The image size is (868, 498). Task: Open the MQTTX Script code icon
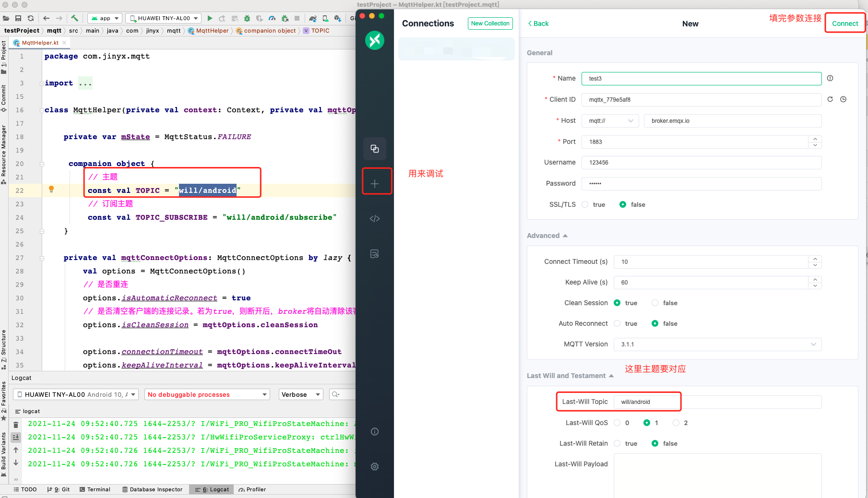(375, 219)
